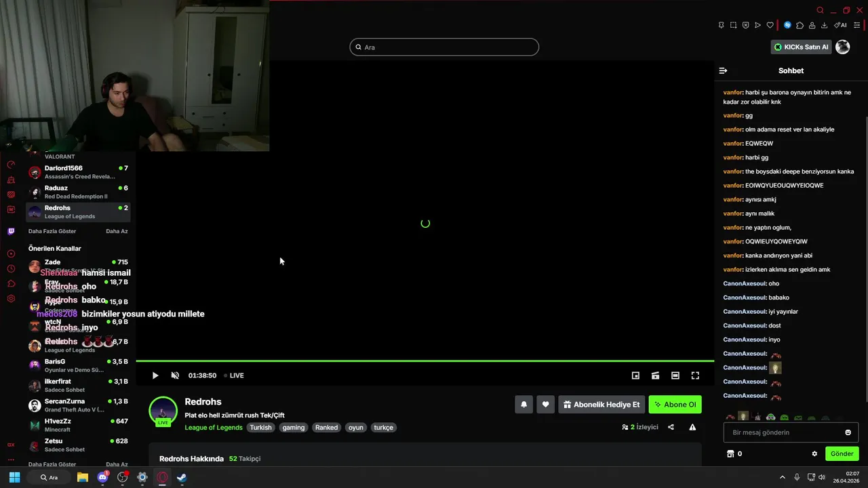
Task: Enter fullscreen mode on the player
Action: point(695,375)
